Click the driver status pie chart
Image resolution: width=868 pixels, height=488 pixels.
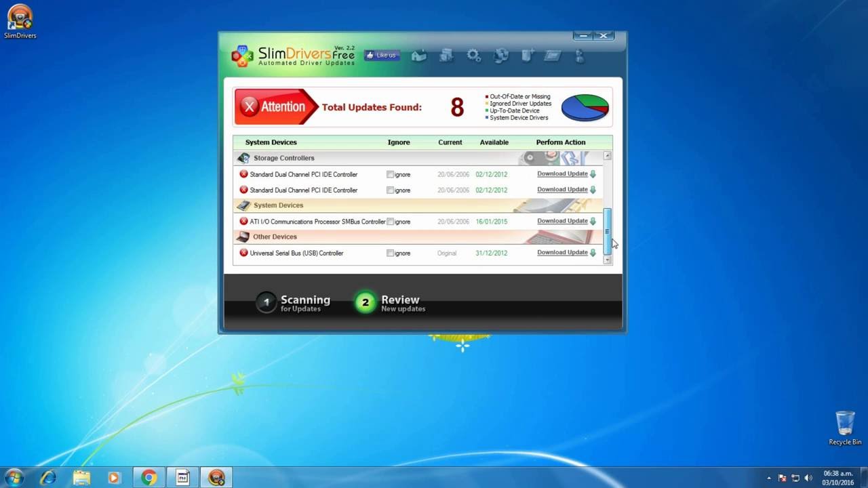click(x=585, y=107)
